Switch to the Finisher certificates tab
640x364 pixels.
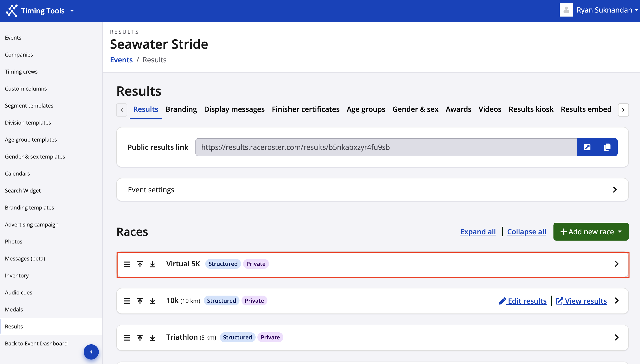pos(305,109)
